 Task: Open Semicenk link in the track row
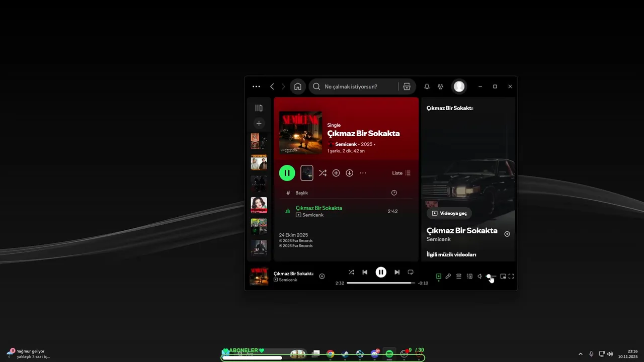[313, 215]
